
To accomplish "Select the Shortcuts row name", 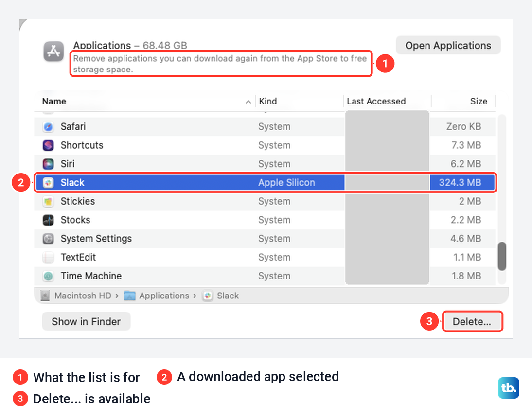I will [x=82, y=145].
